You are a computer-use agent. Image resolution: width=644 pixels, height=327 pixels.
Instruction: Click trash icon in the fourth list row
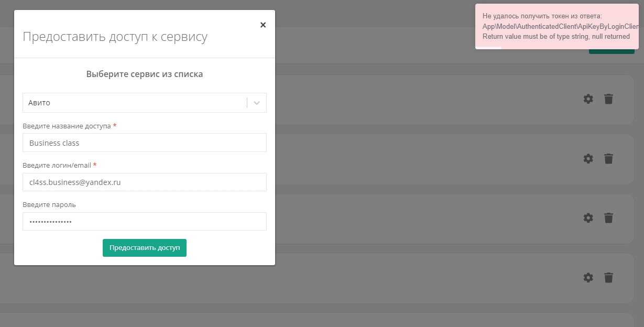(x=608, y=277)
